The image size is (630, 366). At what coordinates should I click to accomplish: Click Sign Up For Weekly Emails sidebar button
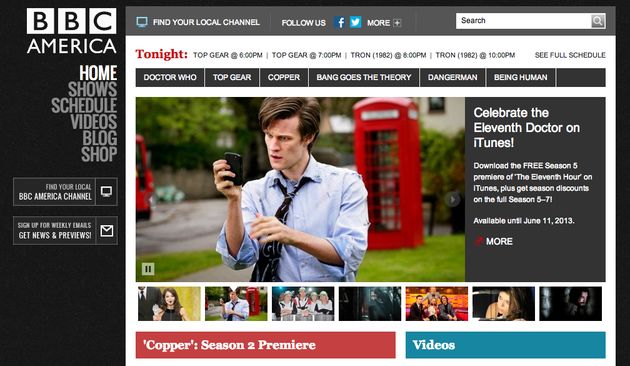click(65, 231)
